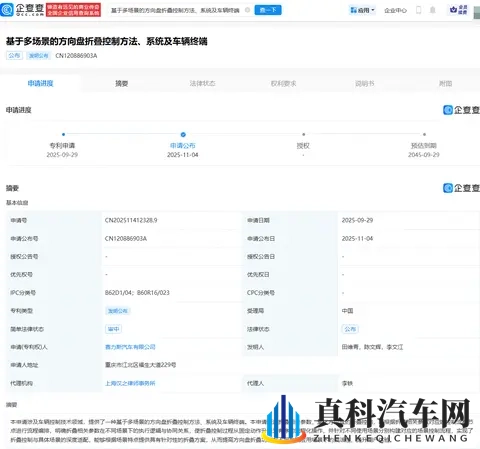Open the notification bell icon
Image resolution: width=480 pixels, height=449 pixels.
(433, 10)
